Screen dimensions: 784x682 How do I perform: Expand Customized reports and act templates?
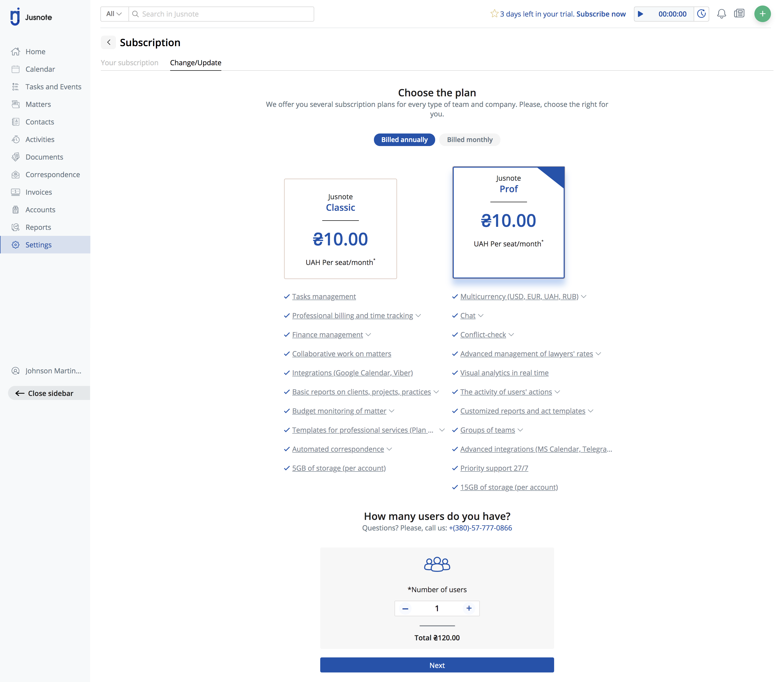pos(591,411)
